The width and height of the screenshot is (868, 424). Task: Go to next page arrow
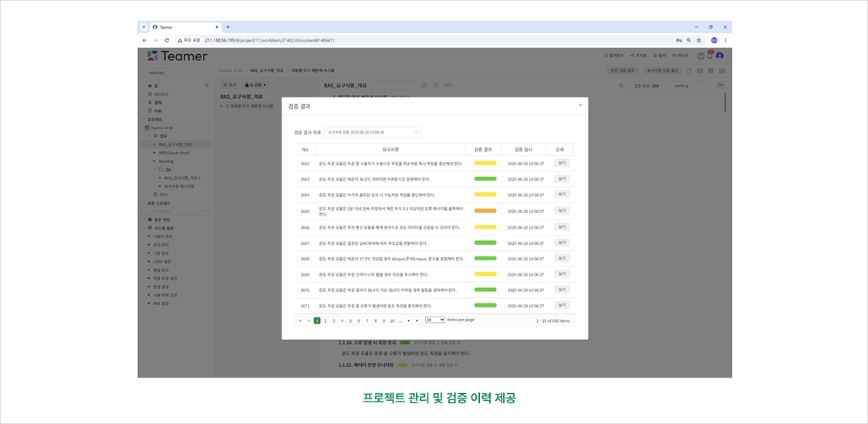coord(408,321)
